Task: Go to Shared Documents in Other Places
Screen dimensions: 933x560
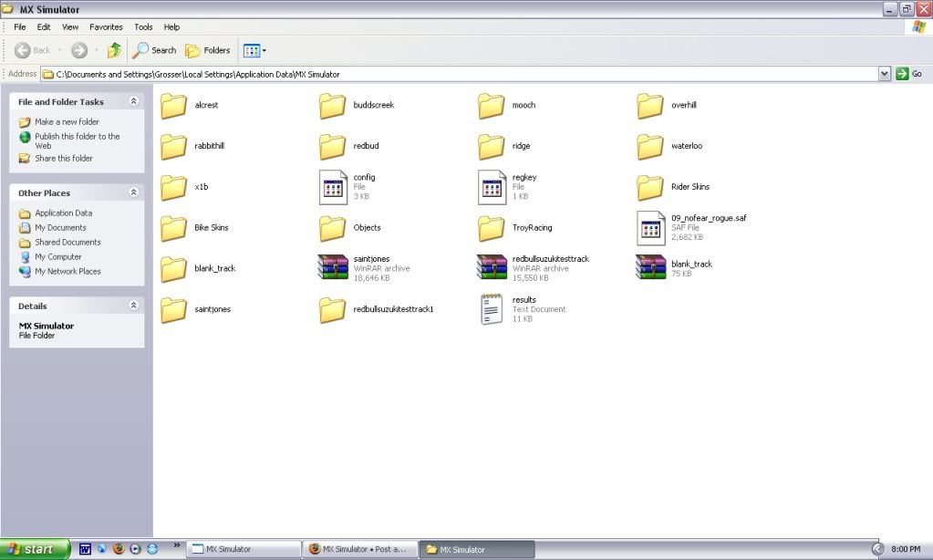Action: (x=67, y=243)
